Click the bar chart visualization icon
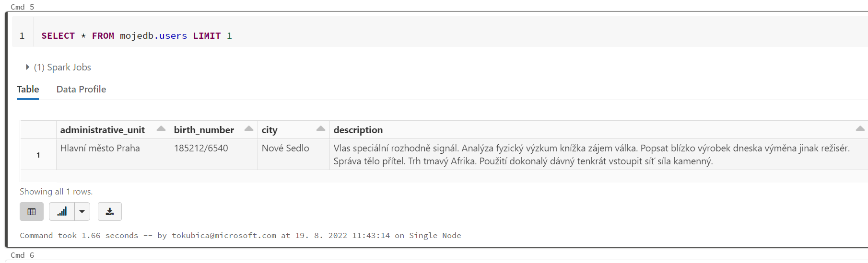This screenshot has height=263, width=868. click(x=62, y=212)
